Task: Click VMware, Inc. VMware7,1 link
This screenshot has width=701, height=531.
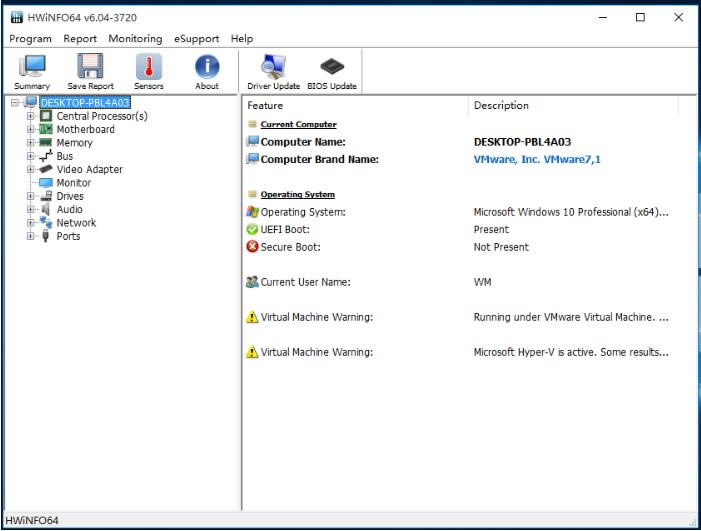Action: click(537, 160)
